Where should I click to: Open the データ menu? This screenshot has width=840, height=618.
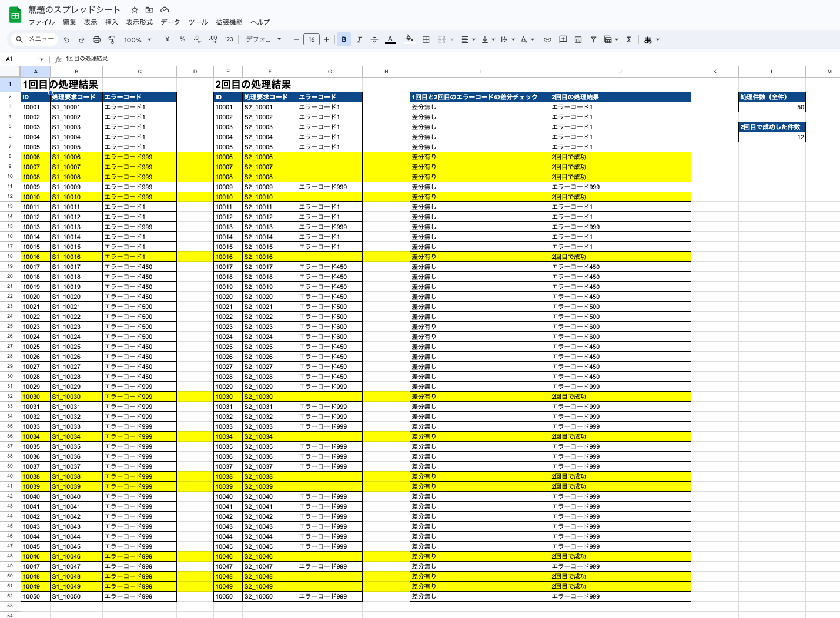click(170, 22)
